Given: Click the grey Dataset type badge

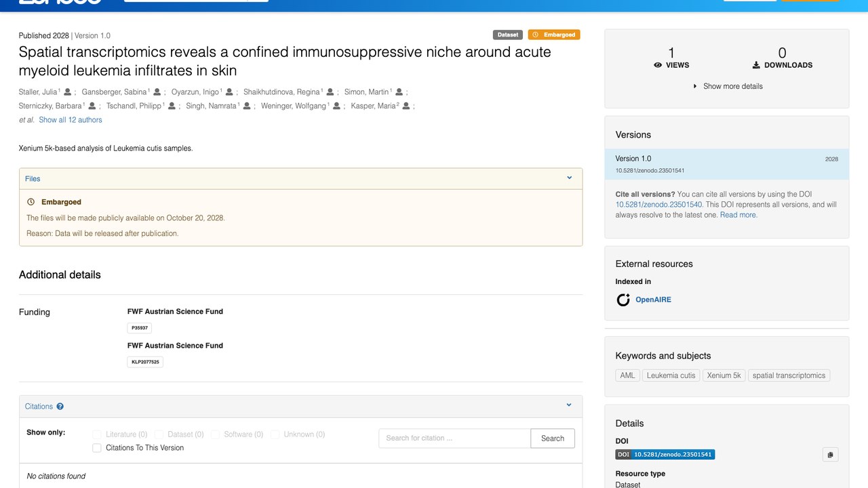Looking at the screenshot, I should coord(508,35).
